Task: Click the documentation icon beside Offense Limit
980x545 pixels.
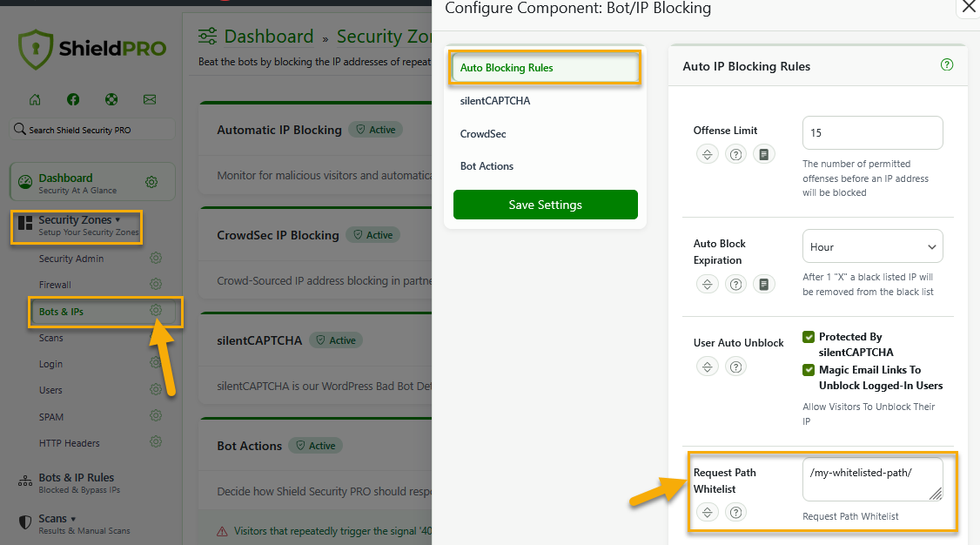Action: [764, 154]
